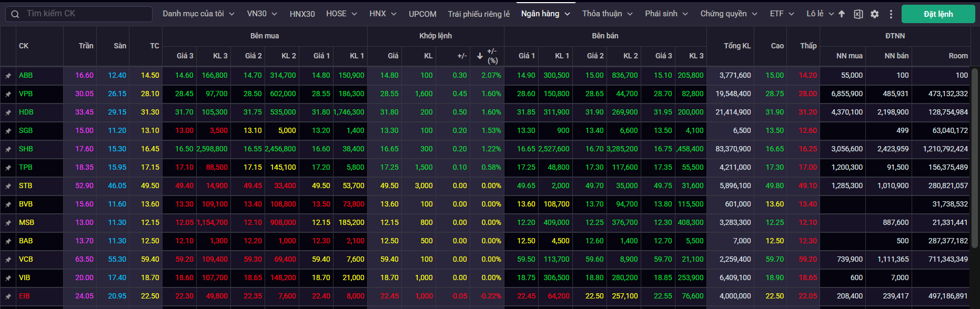Select the Trái phiếu riêng lẻ tab
The image size is (980, 309).
click(479, 14)
